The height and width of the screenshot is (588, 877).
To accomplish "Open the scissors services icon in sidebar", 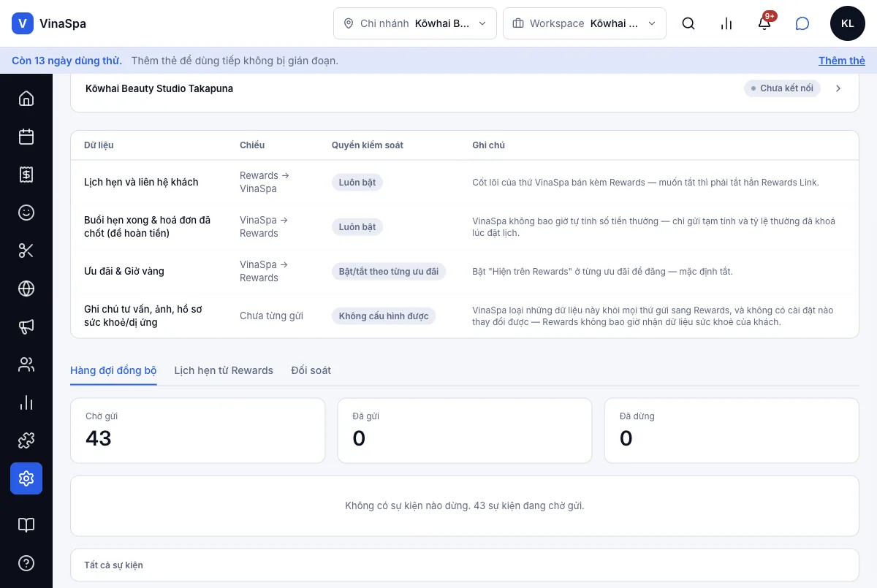I will click(26, 251).
